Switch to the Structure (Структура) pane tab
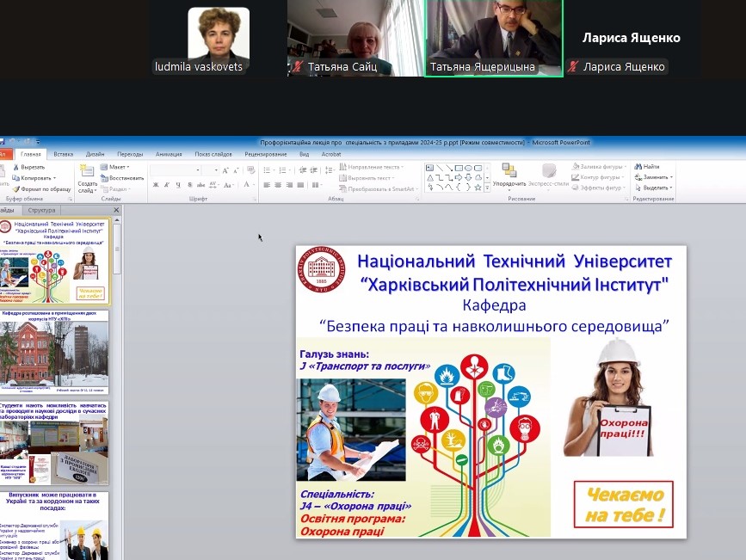Viewport: 746px width, 560px height. [x=41, y=210]
